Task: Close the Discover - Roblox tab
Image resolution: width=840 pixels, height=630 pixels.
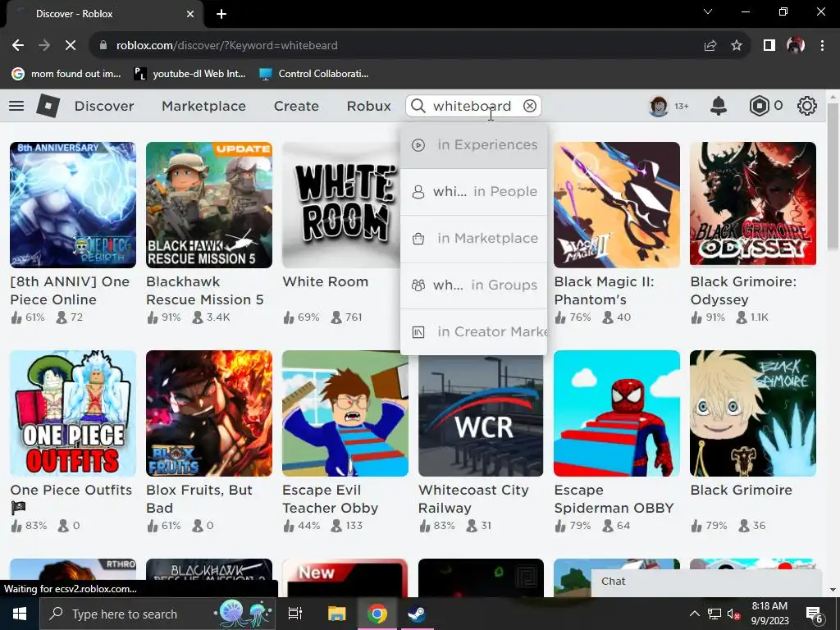Action: (190, 14)
